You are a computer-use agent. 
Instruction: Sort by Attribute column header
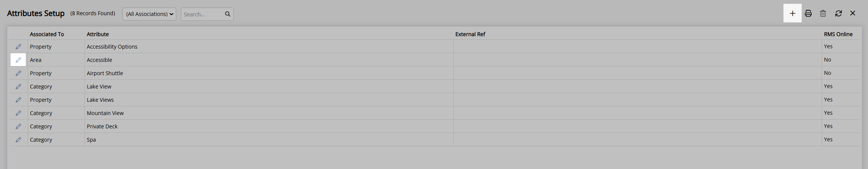[98, 34]
